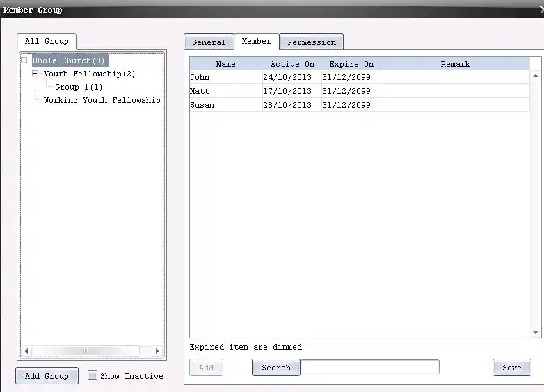Click John's expire date 31/12/2099
Viewport: 544px width, 392px height.
click(351, 77)
